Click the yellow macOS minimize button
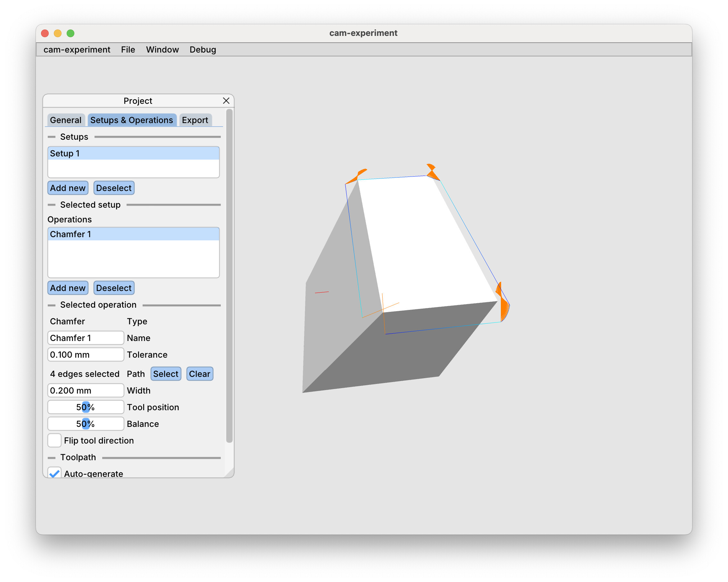Viewport: 728px width, 582px height. click(x=58, y=33)
